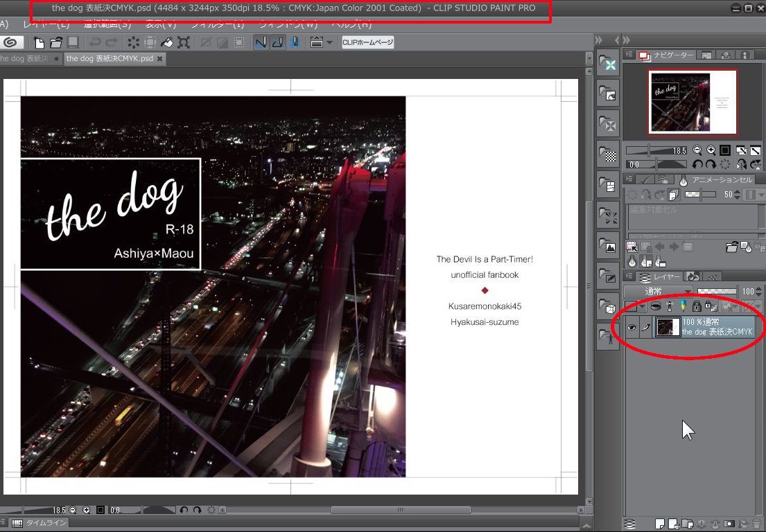This screenshot has height=532, width=766.
Task: Toggle Set as Draft Layer pencil icon
Action: pos(683,306)
